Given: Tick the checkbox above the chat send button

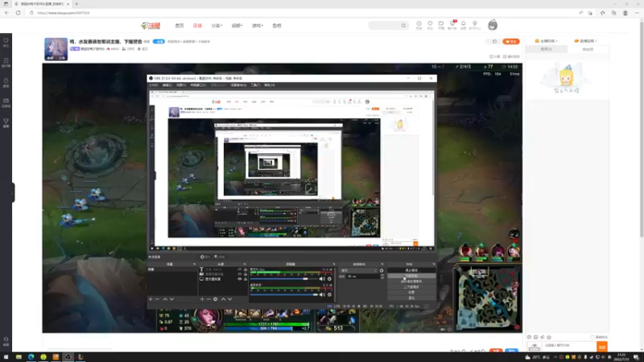Looking at the screenshot, I should coord(592,337).
